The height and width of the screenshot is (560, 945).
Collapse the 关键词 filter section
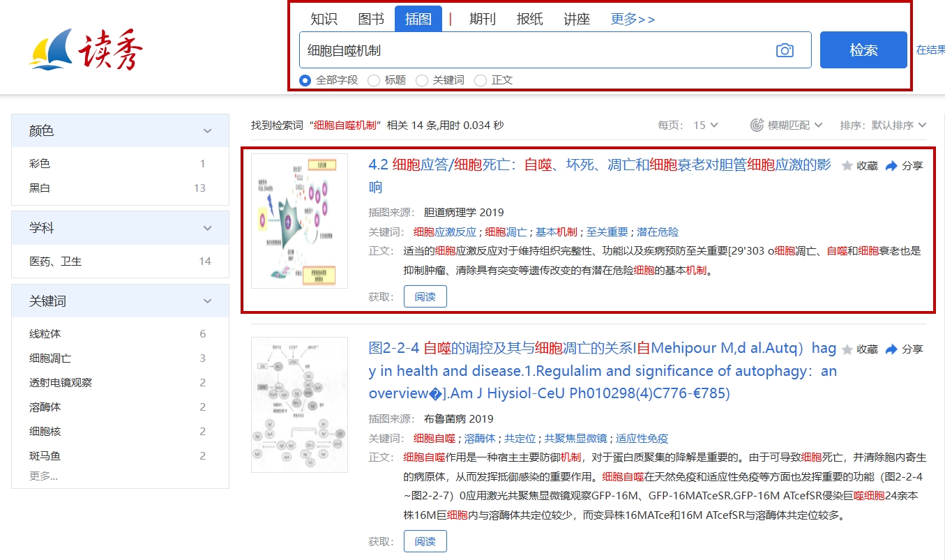point(207,301)
